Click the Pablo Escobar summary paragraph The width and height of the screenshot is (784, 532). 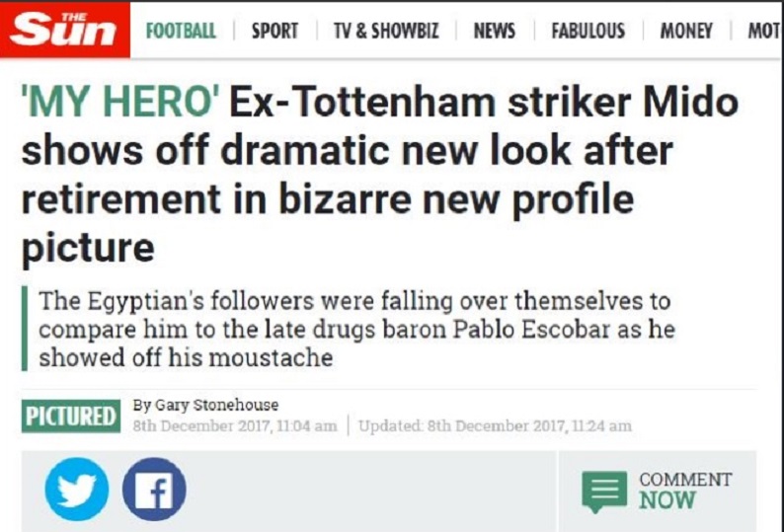pos(355,328)
